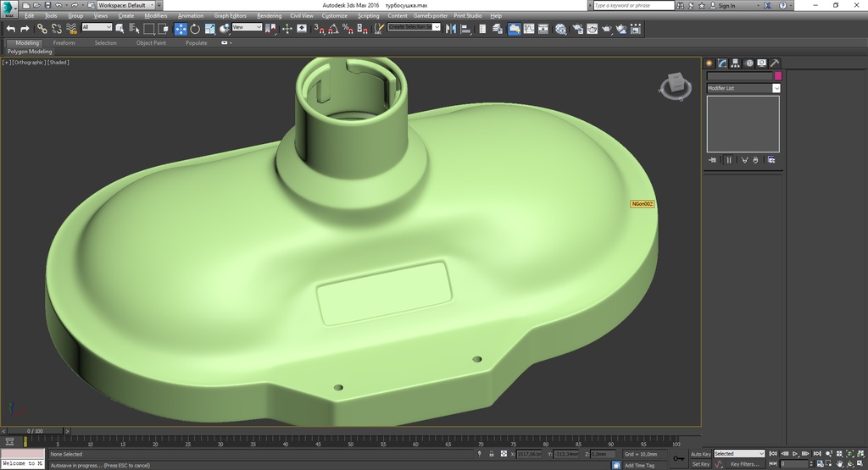The height and width of the screenshot is (470, 868).
Task: Activate the Select and Rotate tool
Action: [195, 29]
